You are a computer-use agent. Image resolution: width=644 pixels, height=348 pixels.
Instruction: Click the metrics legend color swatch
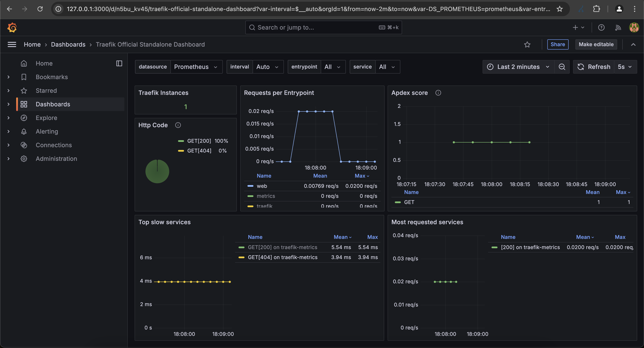(x=251, y=196)
